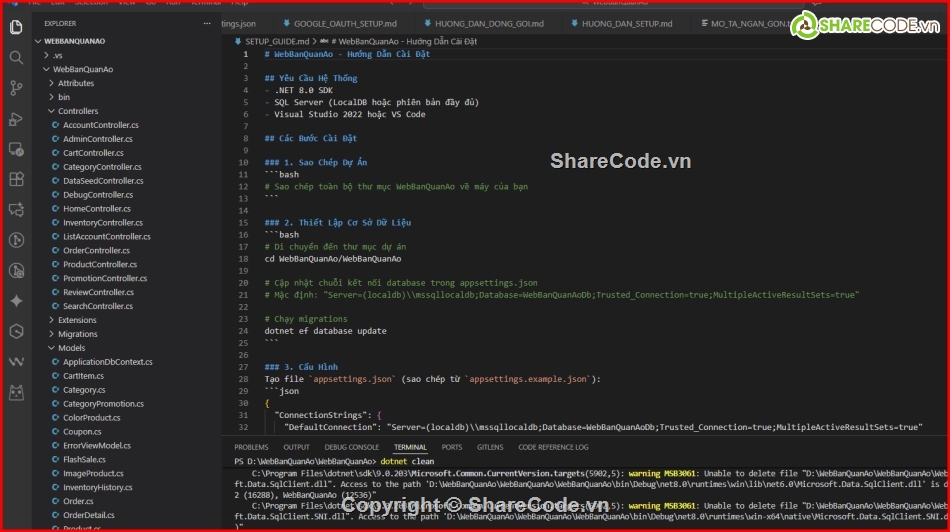Open DebugController.cs
The height and width of the screenshot is (532, 950).
point(98,195)
